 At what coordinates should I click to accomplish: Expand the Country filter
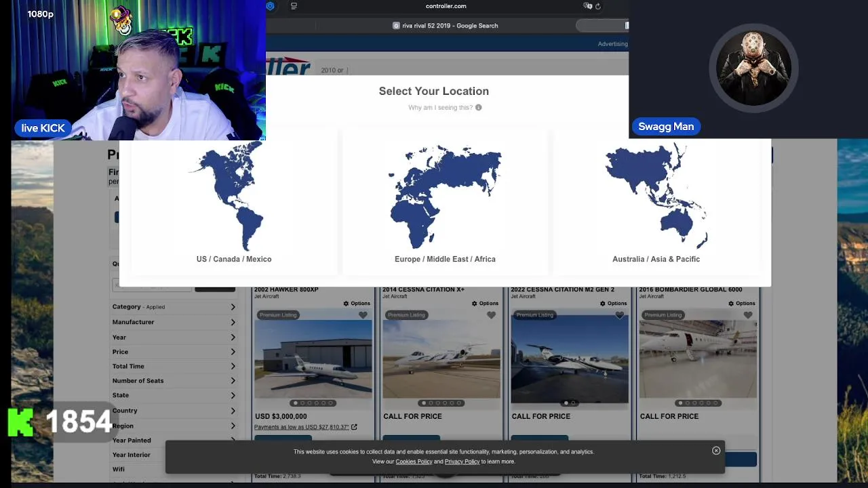pyautogui.click(x=174, y=411)
